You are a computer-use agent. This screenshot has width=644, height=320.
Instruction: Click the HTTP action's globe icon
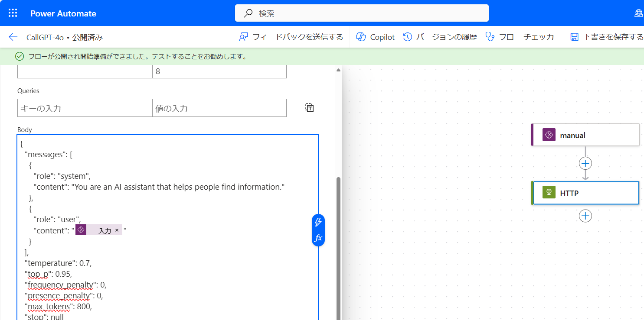pyautogui.click(x=549, y=193)
